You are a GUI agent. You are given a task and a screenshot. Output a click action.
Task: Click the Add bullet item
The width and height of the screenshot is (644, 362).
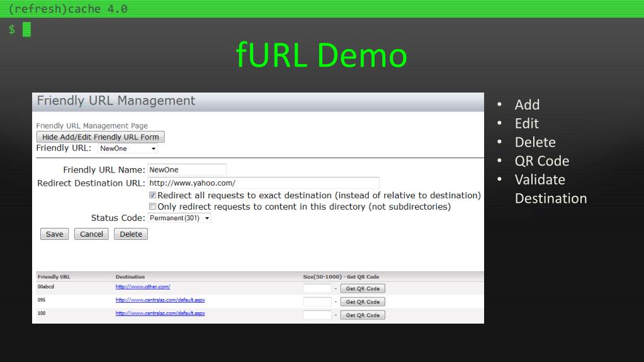pos(527,105)
